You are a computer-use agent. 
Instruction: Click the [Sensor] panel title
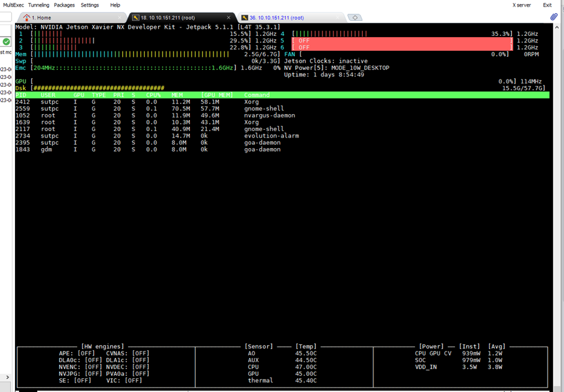tap(258, 346)
